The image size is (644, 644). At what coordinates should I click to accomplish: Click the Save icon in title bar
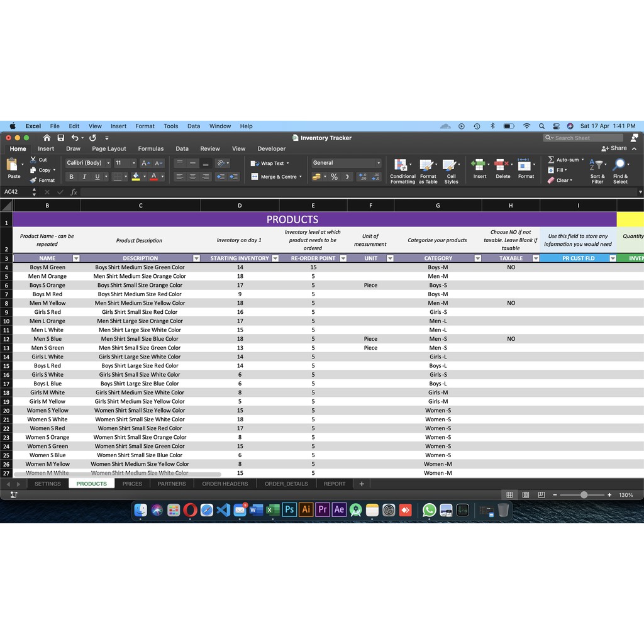click(60, 138)
